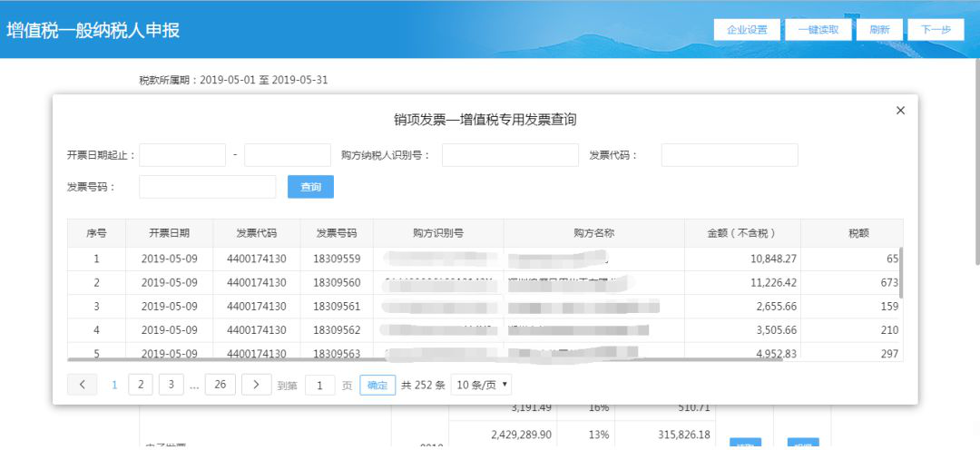Select invoice number 18309563
Screen dimensions: 980x450
337,354
